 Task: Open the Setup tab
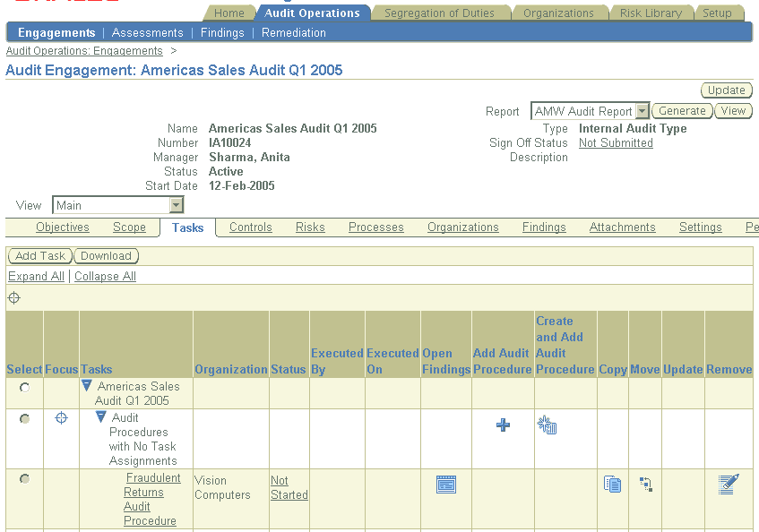tap(717, 13)
